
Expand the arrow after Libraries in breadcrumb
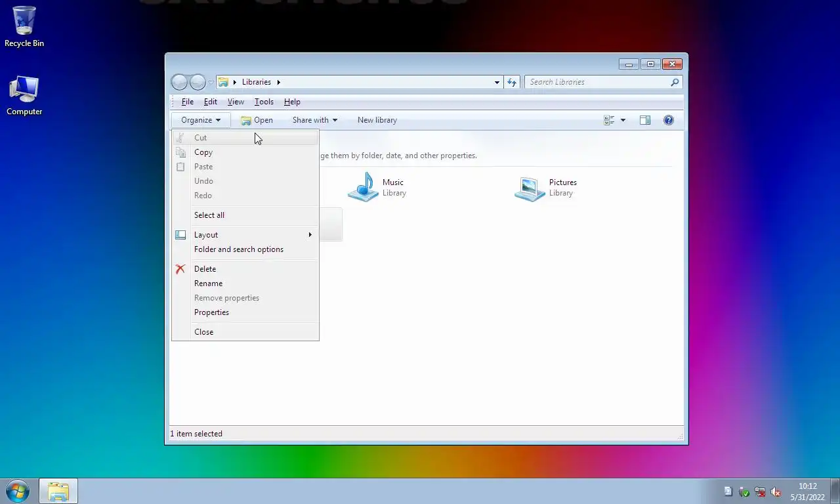point(278,82)
